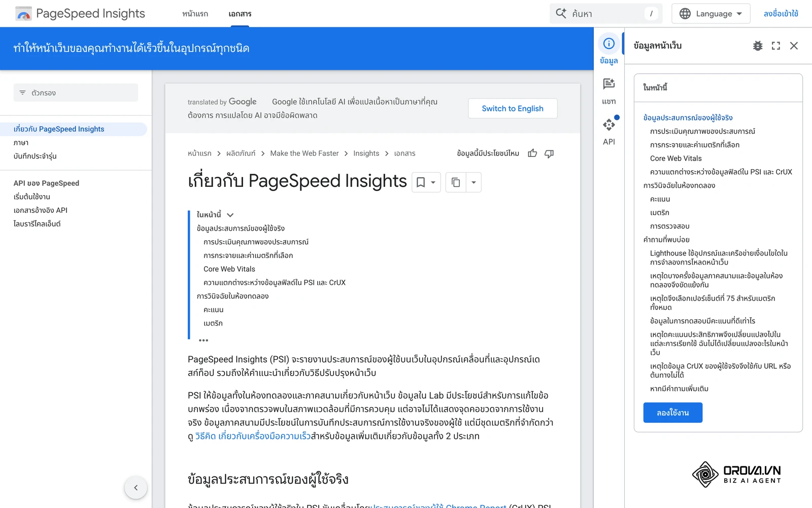
Task: Click the search magnifier icon
Action: click(561, 13)
